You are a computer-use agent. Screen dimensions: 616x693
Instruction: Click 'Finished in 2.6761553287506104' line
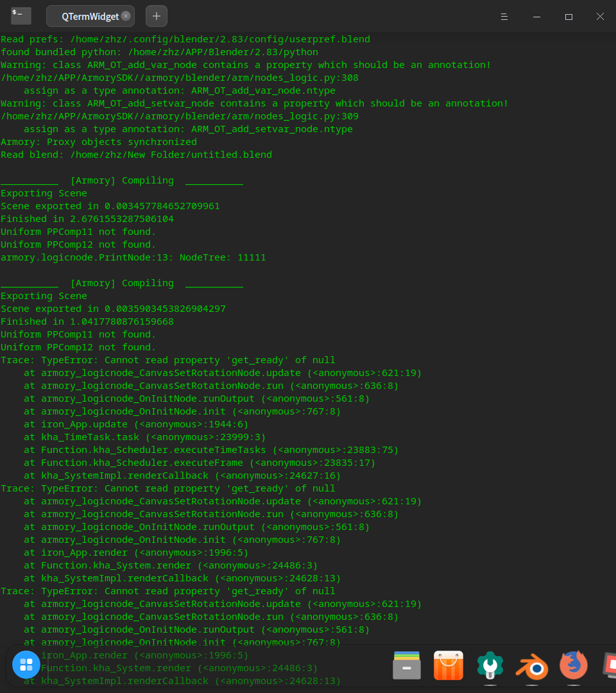pos(87,219)
